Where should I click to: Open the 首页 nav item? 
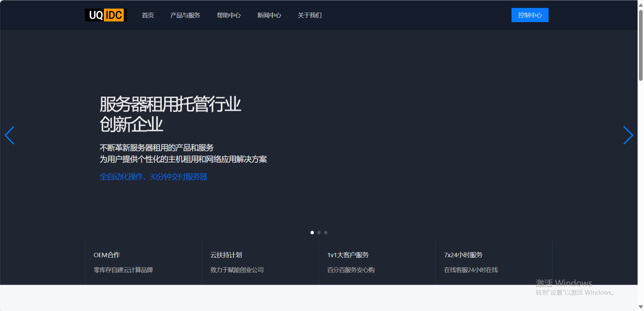[x=148, y=15]
